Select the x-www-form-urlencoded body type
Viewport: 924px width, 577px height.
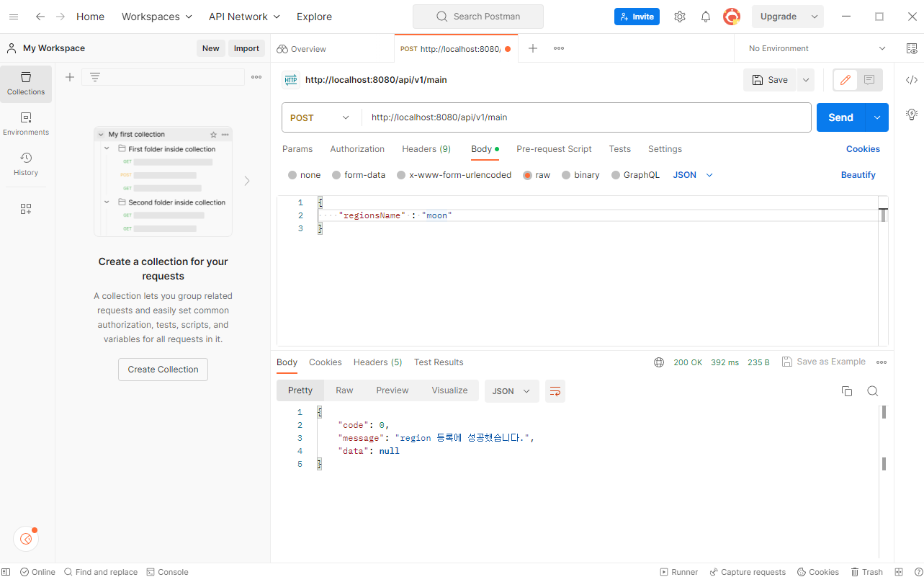click(401, 175)
